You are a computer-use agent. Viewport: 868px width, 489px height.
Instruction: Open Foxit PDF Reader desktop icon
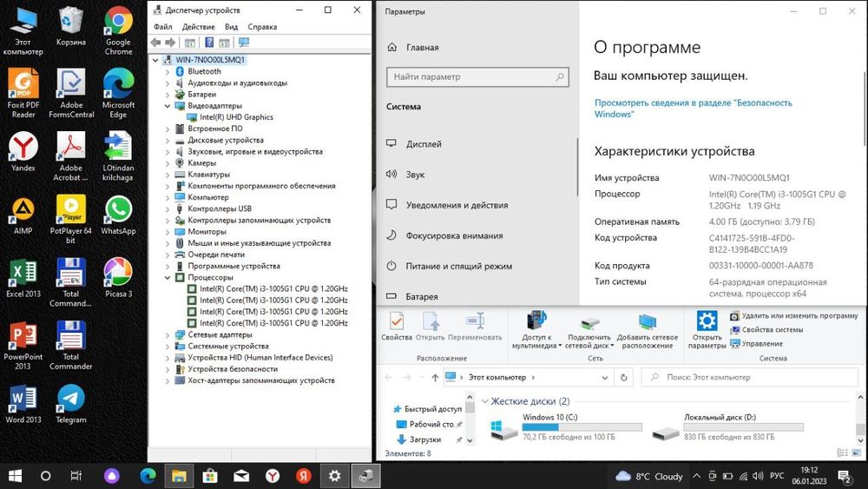23,93
